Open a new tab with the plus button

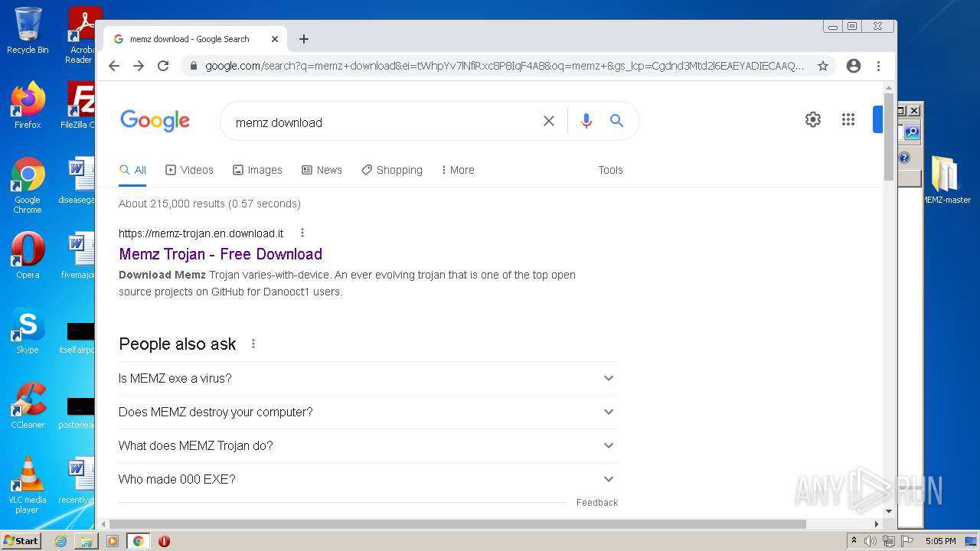(x=304, y=39)
